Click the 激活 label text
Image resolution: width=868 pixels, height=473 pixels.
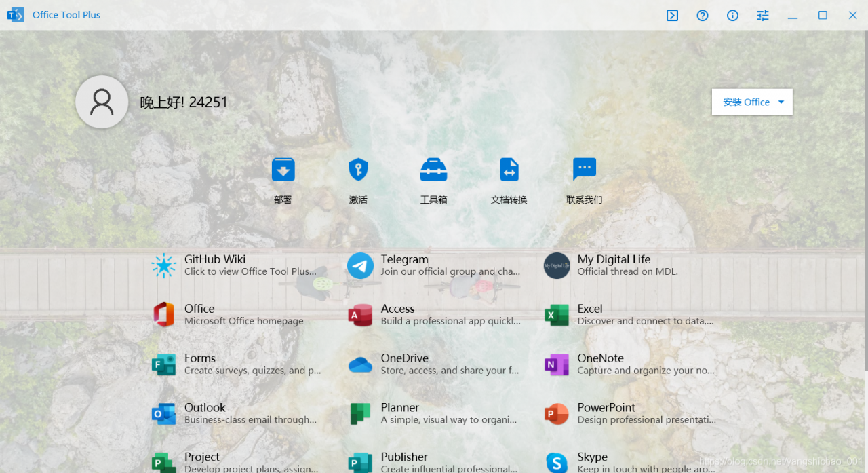coord(358,200)
